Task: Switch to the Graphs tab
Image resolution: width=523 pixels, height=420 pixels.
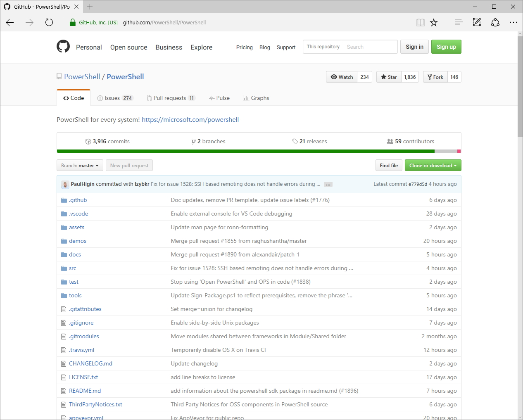Action: (256, 98)
